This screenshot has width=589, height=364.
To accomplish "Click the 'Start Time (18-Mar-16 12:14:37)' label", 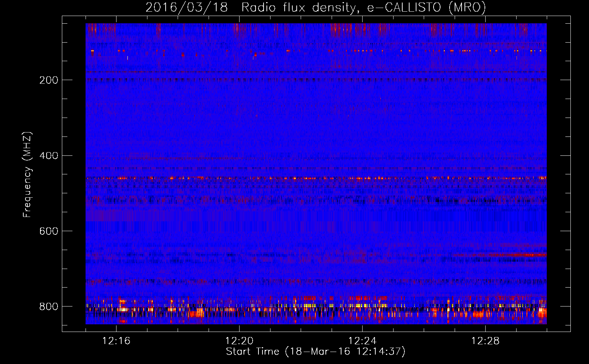I will click(x=316, y=352).
